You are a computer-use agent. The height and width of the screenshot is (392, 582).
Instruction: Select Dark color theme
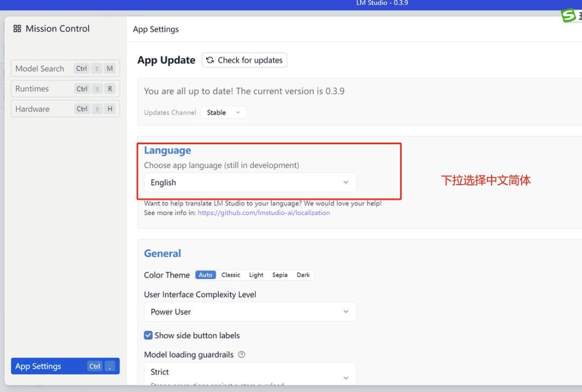tap(303, 275)
